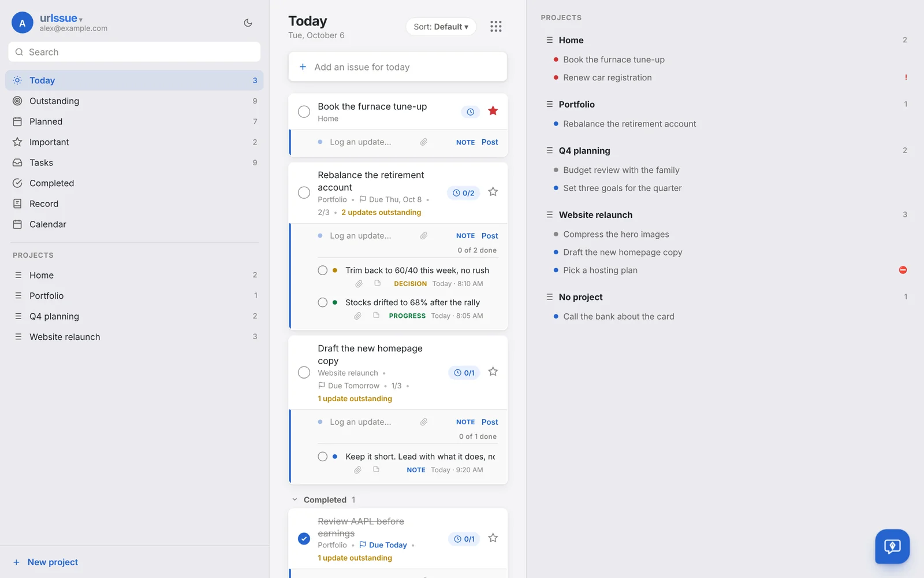Attach a file to furnace tune-up update
Screen dimensions: 924x578
click(423, 142)
